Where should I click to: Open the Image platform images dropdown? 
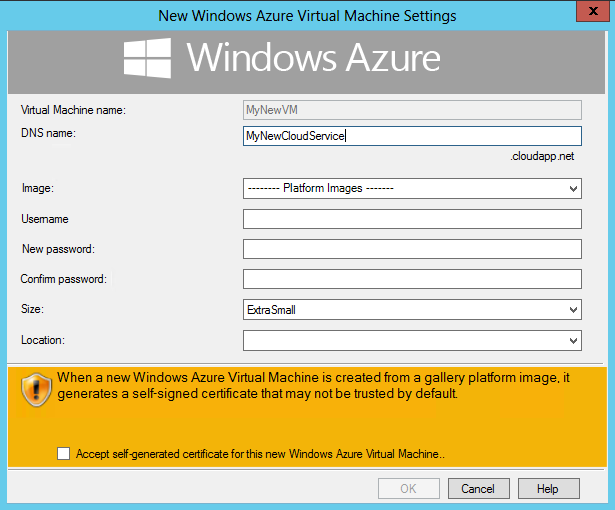(412, 188)
